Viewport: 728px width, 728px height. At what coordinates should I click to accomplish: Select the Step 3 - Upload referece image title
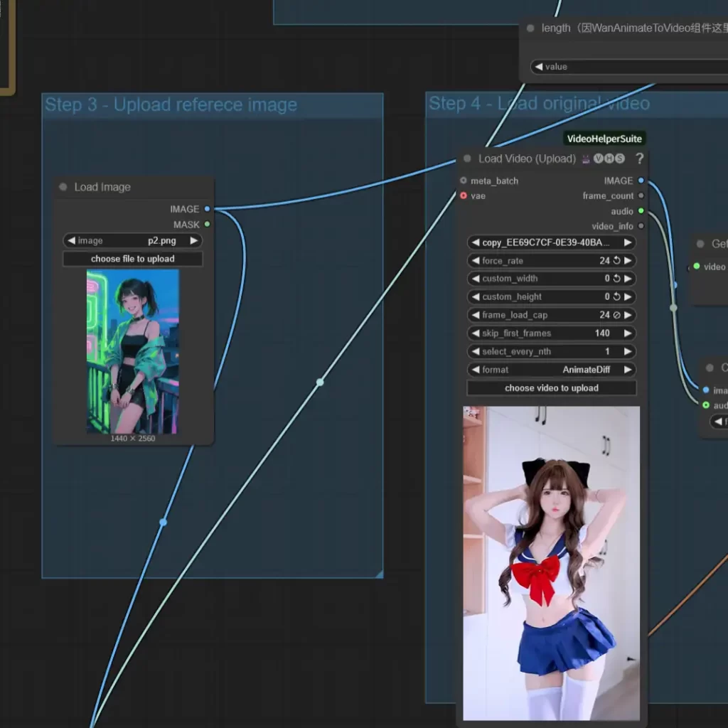(x=171, y=105)
